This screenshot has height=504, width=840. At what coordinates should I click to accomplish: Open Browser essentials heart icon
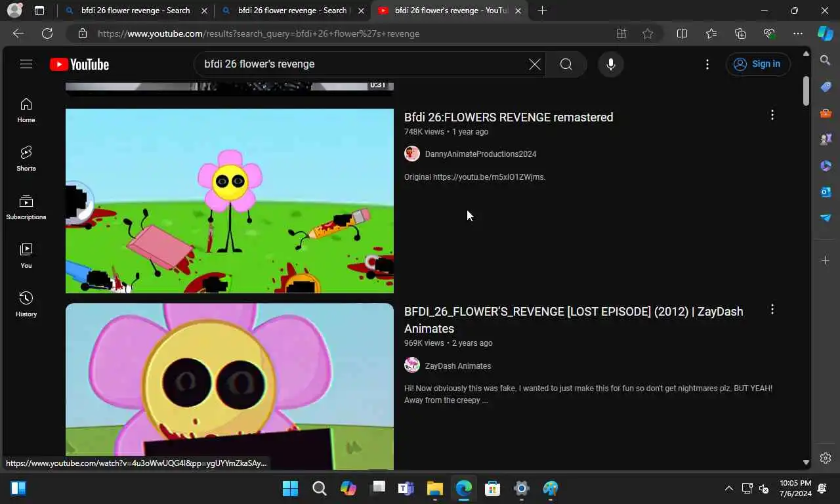(769, 33)
